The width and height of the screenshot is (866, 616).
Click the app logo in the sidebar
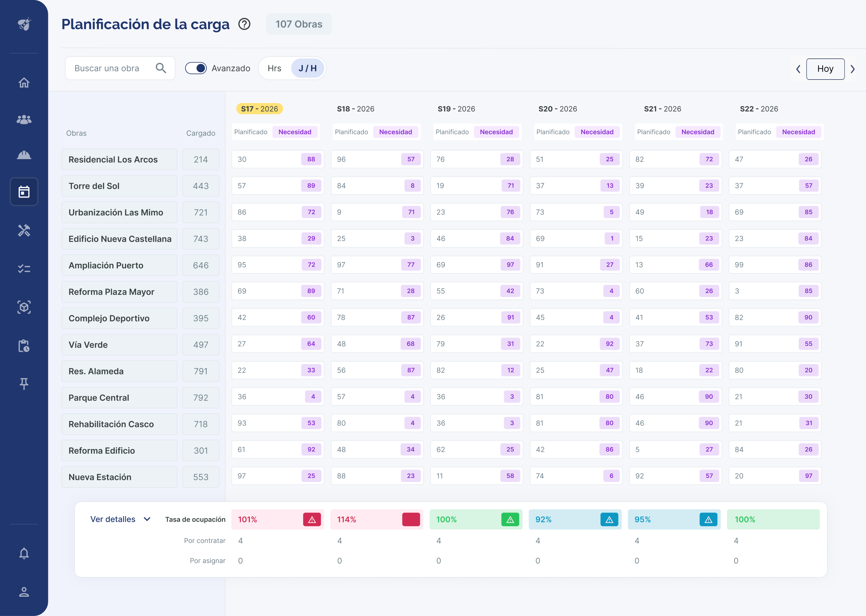tap(24, 24)
